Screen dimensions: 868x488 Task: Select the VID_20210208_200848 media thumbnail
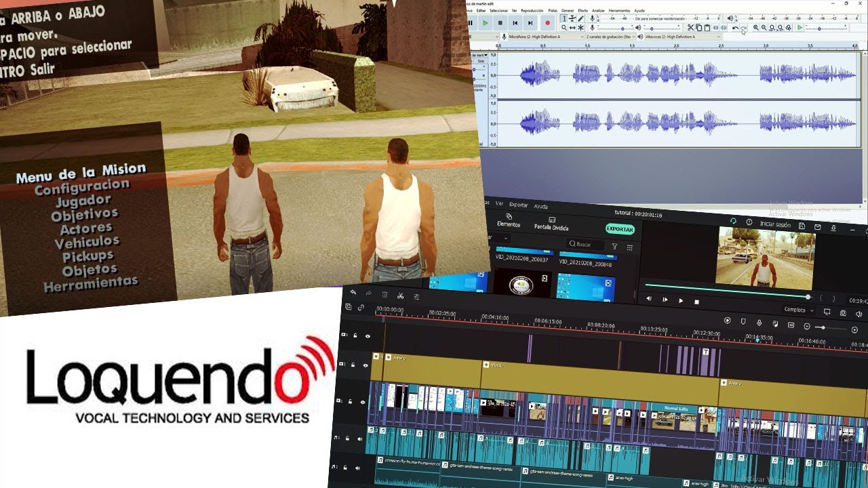(586, 260)
